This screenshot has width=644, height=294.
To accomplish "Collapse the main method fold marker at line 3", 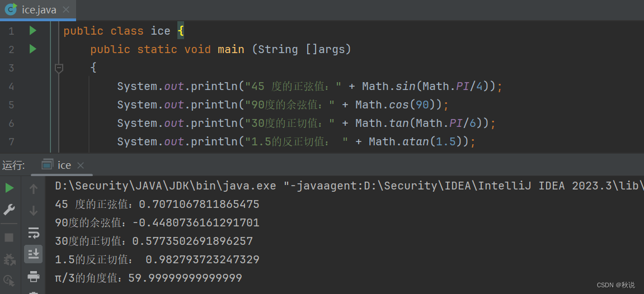I will coord(59,68).
